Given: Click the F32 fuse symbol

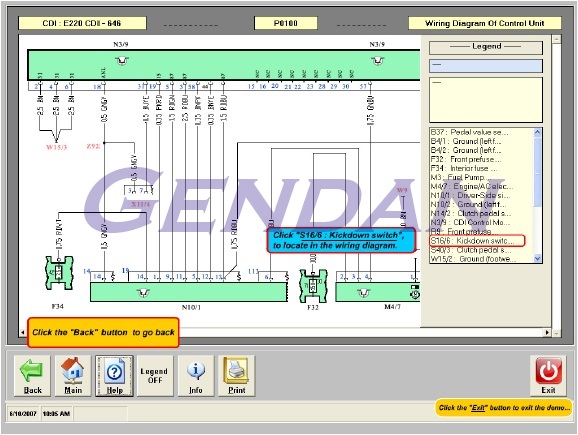Looking at the screenshot, I should 313,285.
